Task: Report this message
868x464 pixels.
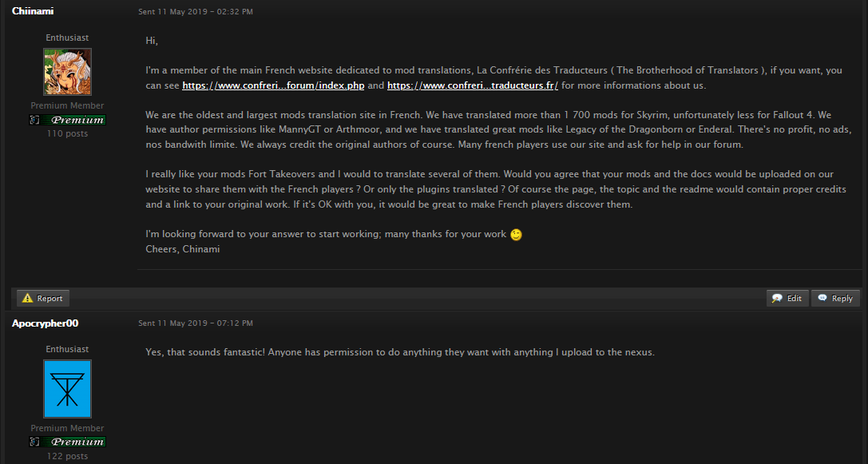Action: coord(43,298)
